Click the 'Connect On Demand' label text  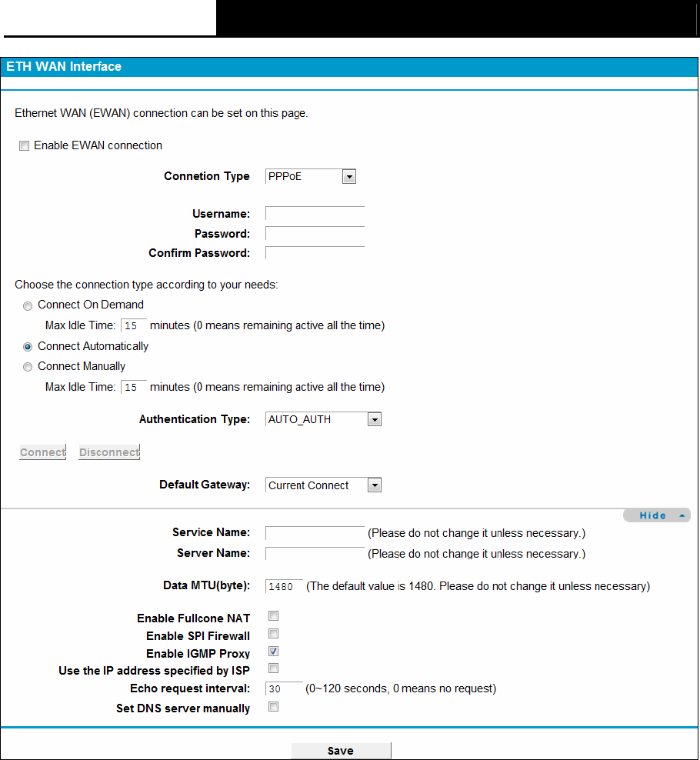[91, 305]
